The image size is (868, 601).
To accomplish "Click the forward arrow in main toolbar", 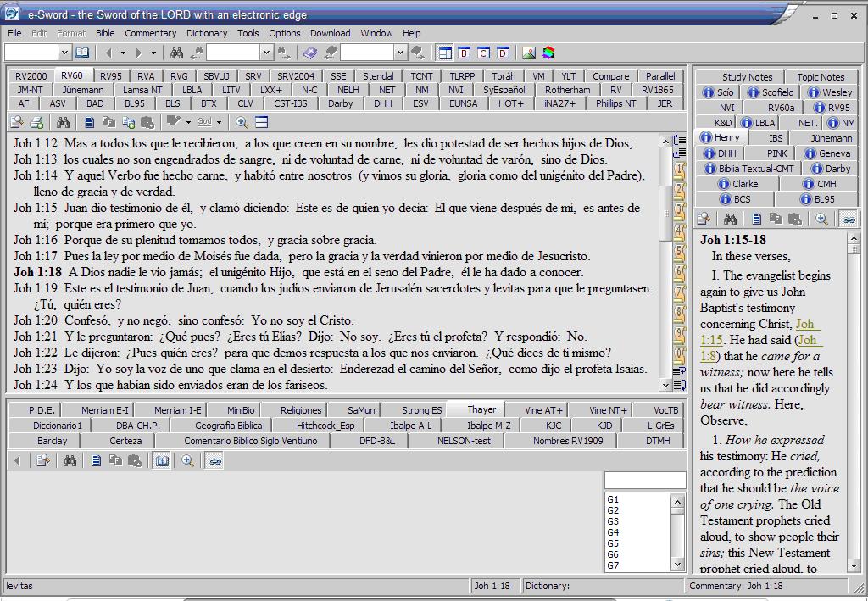I will (x=139, y=53).
